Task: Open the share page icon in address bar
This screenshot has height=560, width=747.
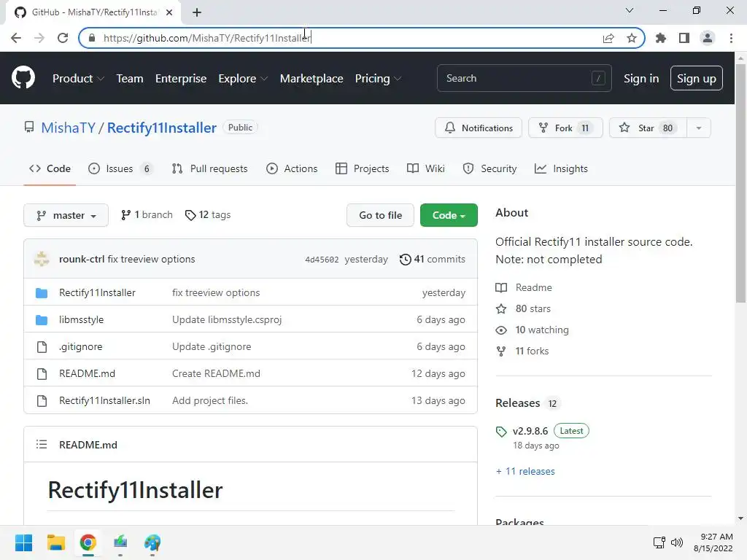Action: [608, 38]
